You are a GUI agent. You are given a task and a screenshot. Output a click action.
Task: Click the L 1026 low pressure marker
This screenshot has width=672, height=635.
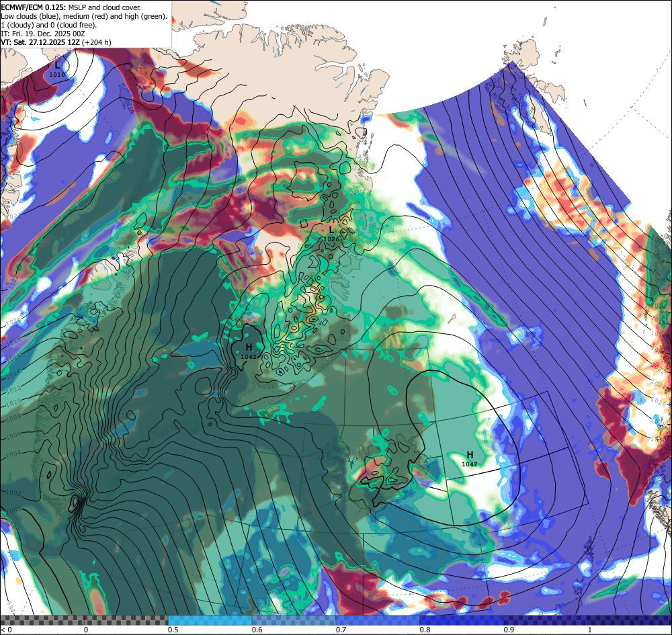331,234
